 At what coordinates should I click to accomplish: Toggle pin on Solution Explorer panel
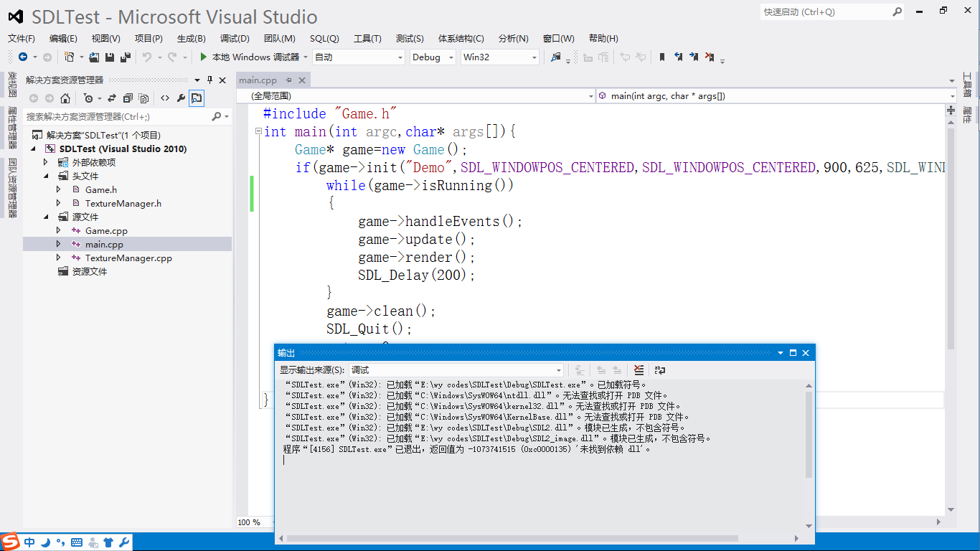tap(209, 80)
